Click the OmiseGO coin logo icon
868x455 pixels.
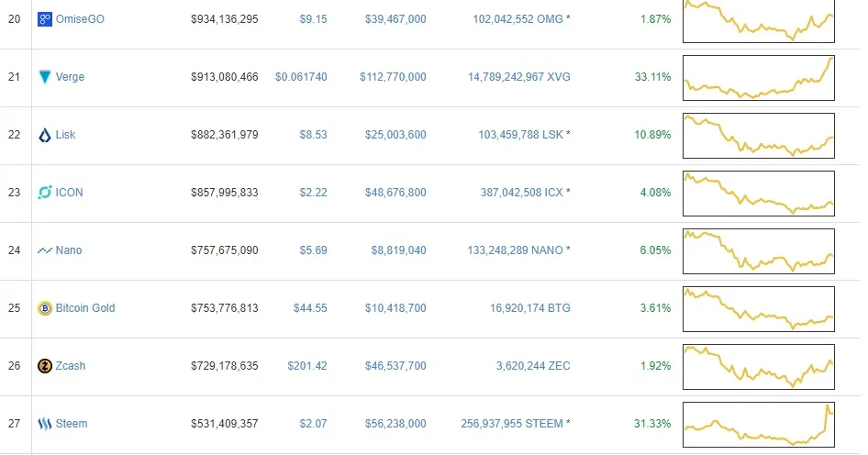tap(44, 19)
